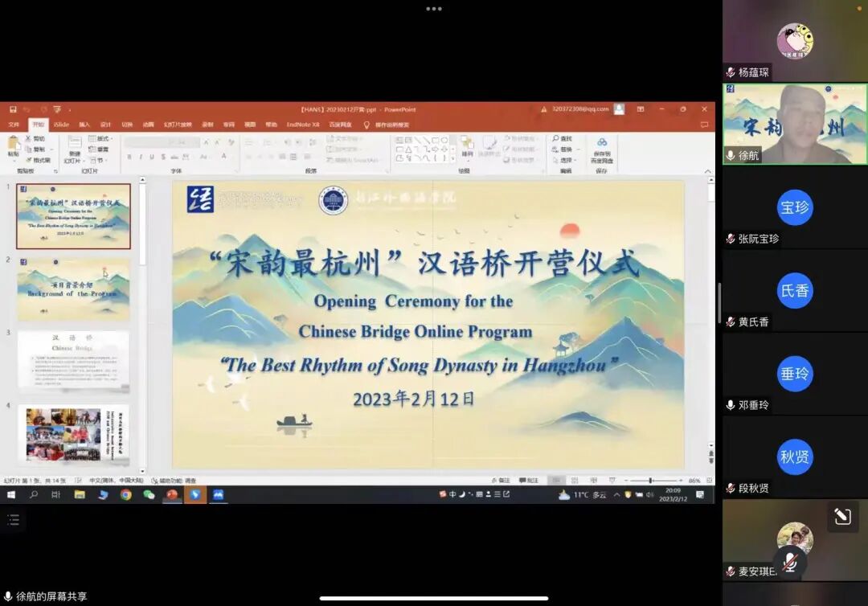Undo the last action in the quick access toolbar
The height and width of the screenshot is (606, 868).
pos(27,109)
